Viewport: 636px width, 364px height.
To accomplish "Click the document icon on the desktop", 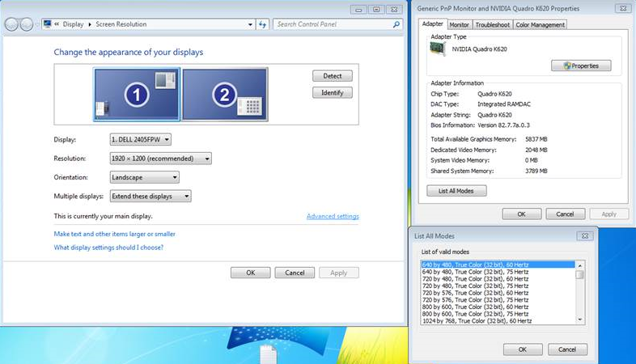I will click(268, 353).
